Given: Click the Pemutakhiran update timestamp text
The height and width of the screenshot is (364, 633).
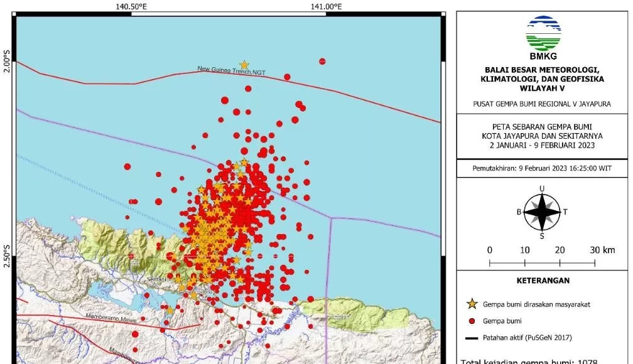Looking at the screenshot, I should point(543,169).
